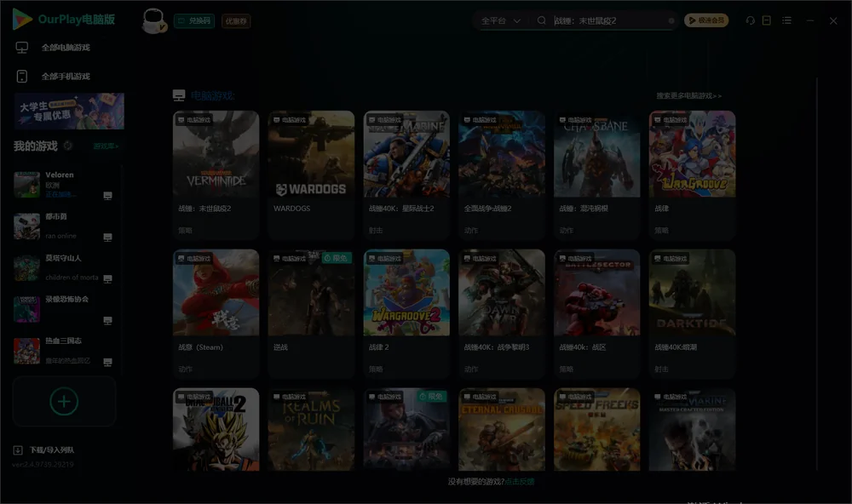The width and height of the screenshot is (852, 504).
Task: Select 录像恐怖协会 in my games list
Action: 64,309
